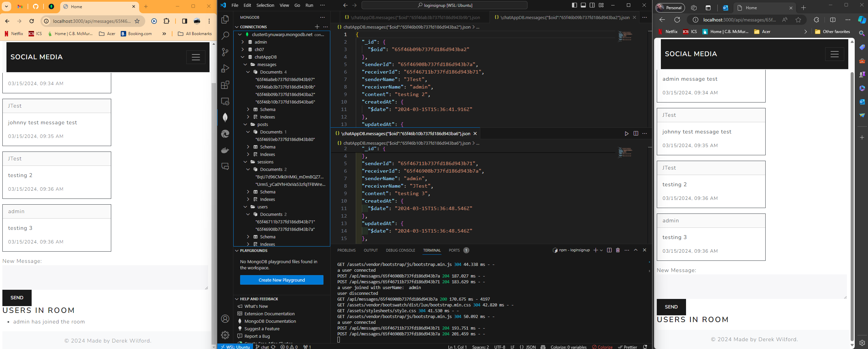Run the file with play icon in lower editor
Viewport: 868px width, 349px height.
coord(627,133)
